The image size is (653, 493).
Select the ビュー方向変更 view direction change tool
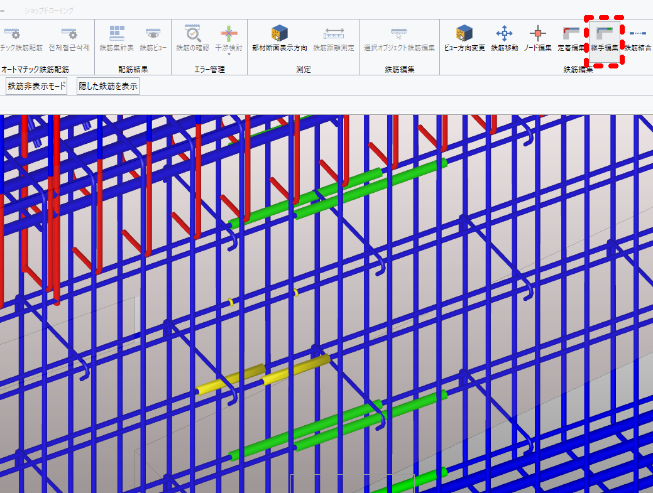464,38
